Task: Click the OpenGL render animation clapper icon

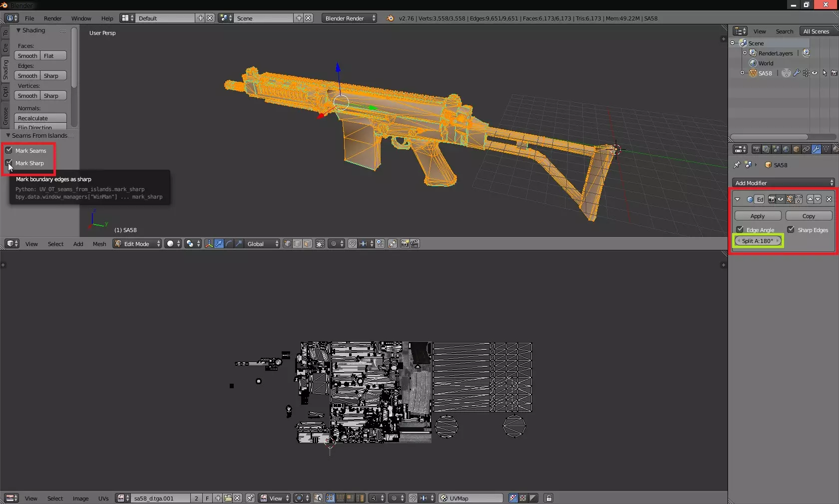Action: pyautogui.click(x=415, y=244)
